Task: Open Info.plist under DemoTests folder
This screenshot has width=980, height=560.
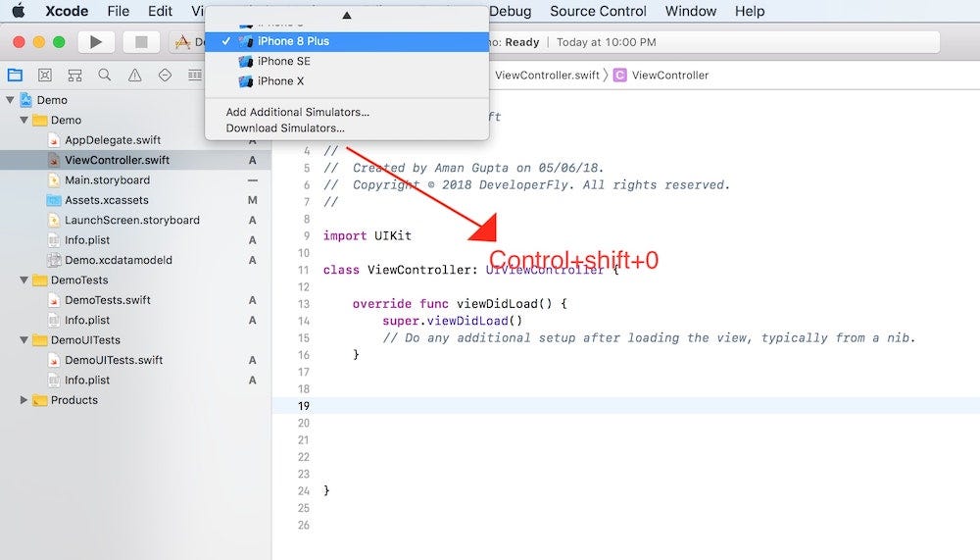Action: 87,321
